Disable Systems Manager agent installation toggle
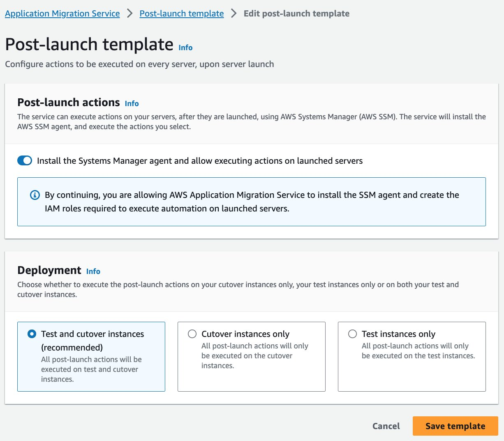This screenshot has height=441, width=504. 25,160
